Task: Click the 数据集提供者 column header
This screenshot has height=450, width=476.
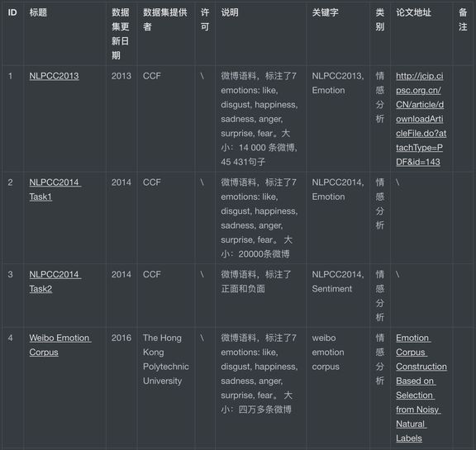Action: 165,20
